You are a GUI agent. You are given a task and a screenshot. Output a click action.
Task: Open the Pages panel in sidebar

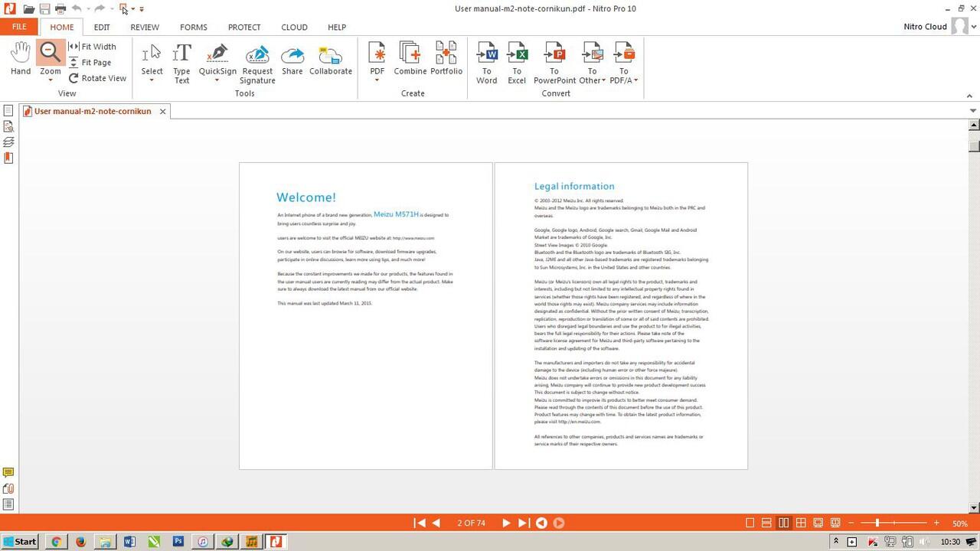(x=8, y=111)
